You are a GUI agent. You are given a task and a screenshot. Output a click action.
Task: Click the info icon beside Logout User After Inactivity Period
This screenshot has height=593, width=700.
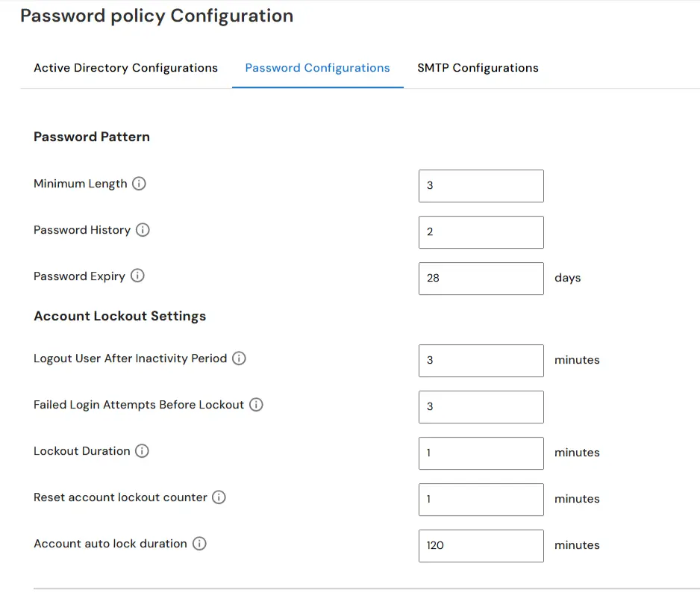239,358
